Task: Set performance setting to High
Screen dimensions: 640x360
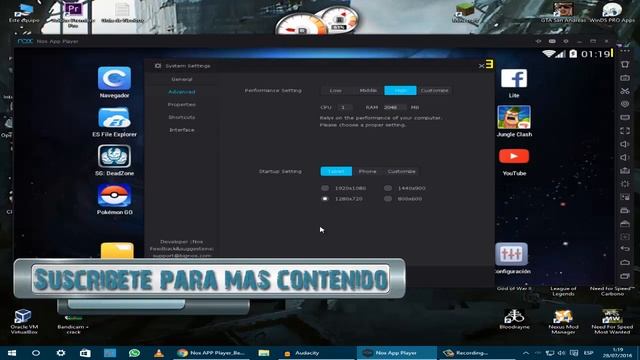Action: click(400, 91)
